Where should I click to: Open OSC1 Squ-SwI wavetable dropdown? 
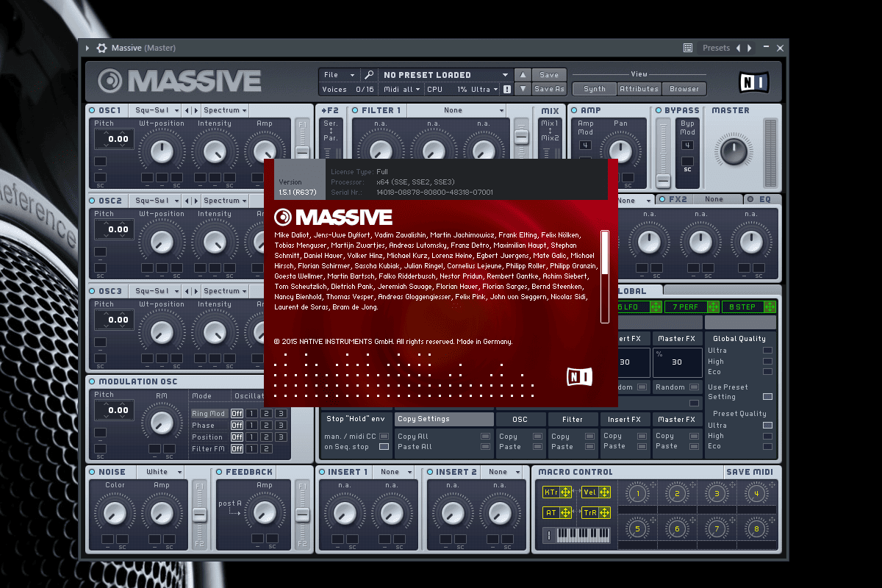click(x=155, y=110)
